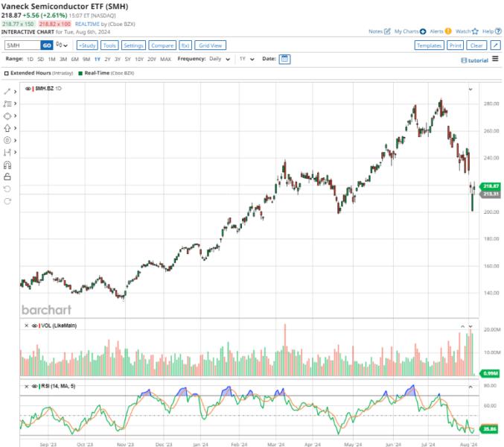Click the Print button
Viewport: 504px width, 447px height.
point(455,45)
